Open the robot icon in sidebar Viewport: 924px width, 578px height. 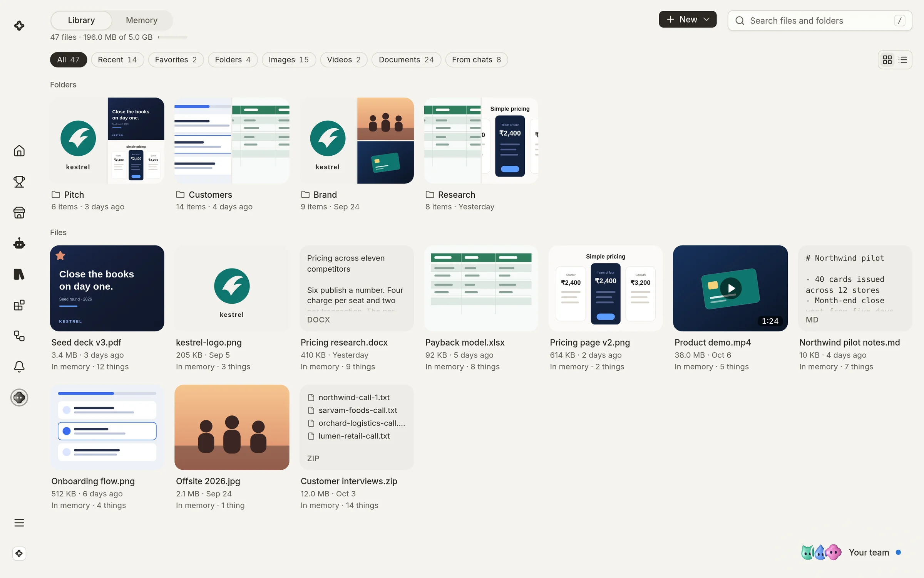(19, 244)
